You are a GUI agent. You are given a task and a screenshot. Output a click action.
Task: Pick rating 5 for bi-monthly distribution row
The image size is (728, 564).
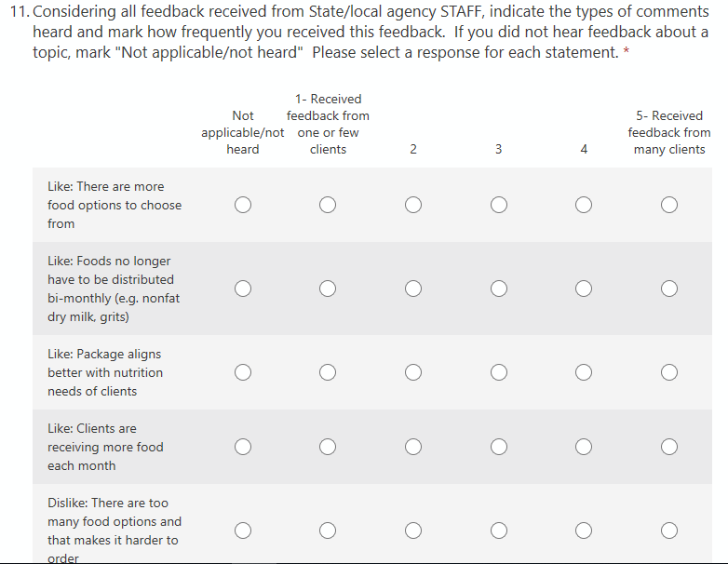[669, 289]
